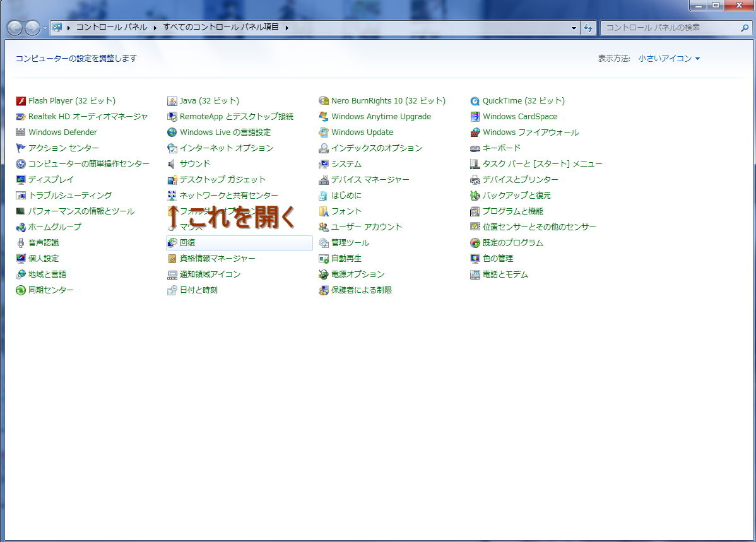Image resolution: width=756 pixels, height=542 pixels.
Task: Open the インデックスのオプション link
Action: click(x=377, y=148)
